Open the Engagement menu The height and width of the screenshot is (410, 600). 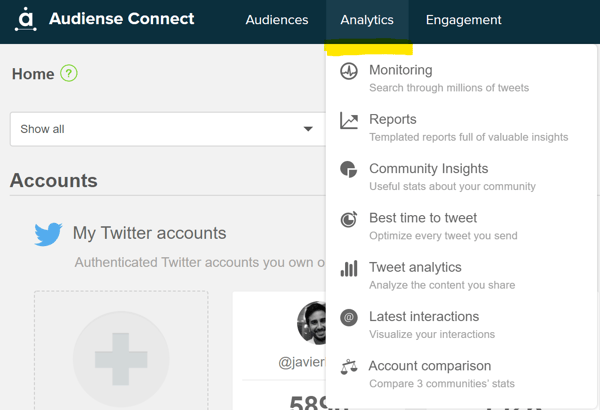[463, 20]
